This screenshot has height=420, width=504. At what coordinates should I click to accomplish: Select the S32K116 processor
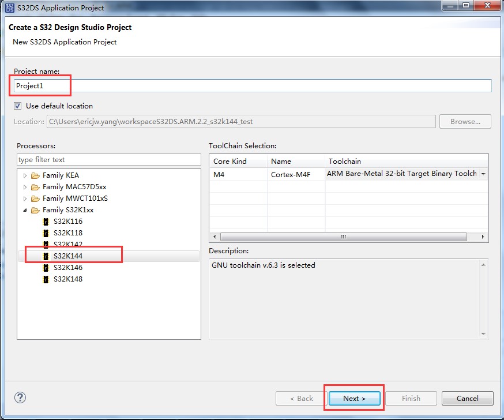tap(68, 222)
